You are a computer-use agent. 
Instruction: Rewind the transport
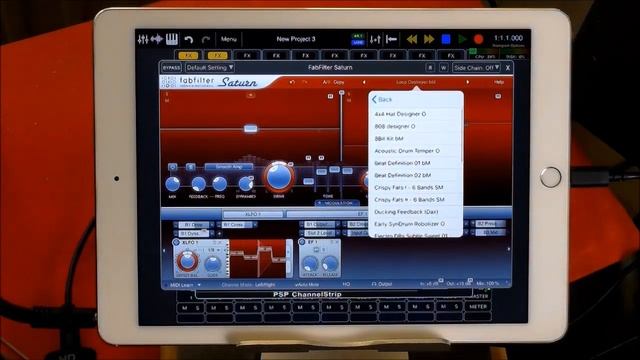412,40
